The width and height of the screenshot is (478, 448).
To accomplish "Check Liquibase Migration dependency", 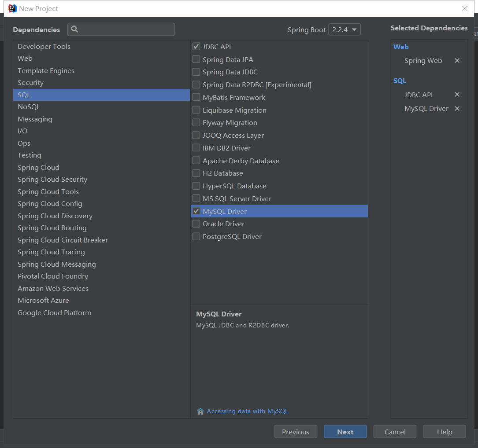I will pos(196,110).
